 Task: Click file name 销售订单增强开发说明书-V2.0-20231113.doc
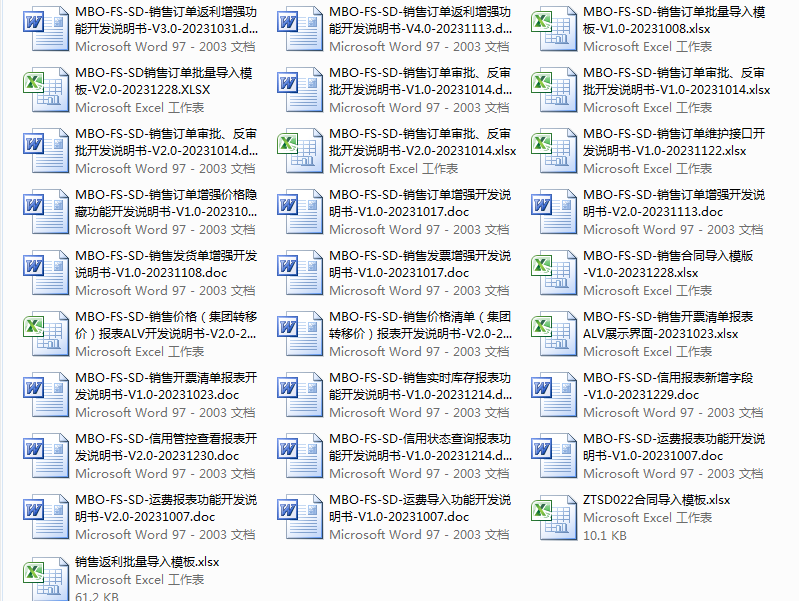(674, 203)
